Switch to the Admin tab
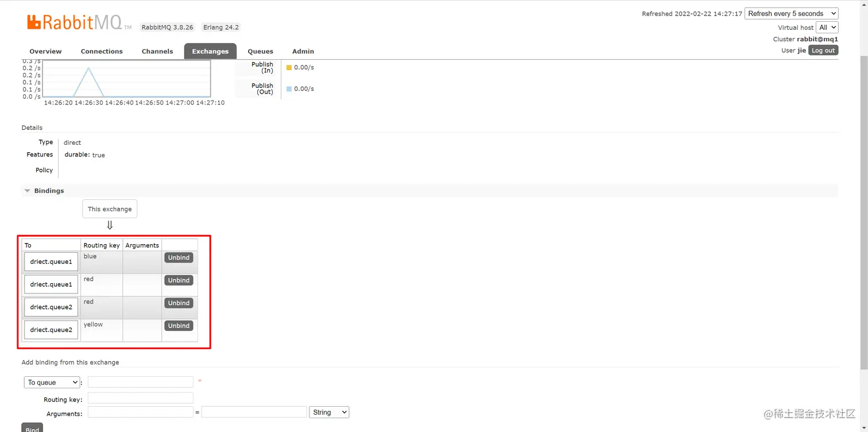This screenshot has height=432, width=868. (303, 51)
